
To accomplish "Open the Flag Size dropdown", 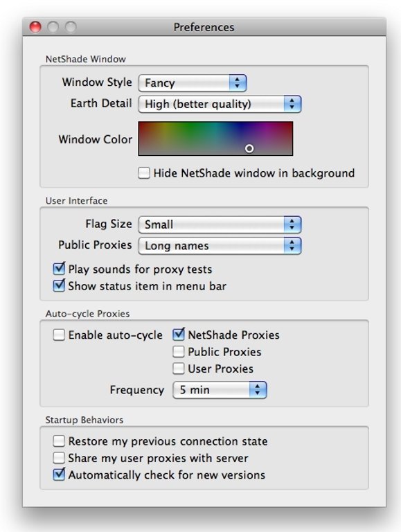I will (x=220, y=224).
